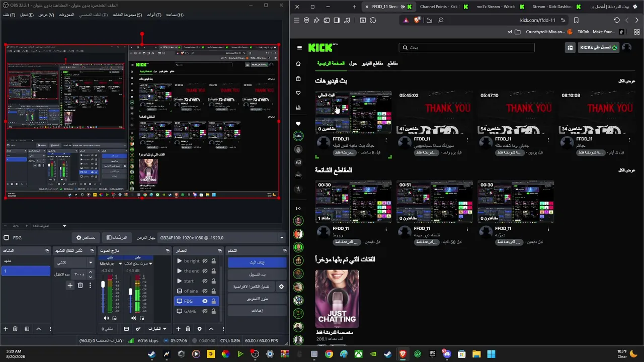Open the Just Chatting category thumbnail
The height and width of the screenshot is (362, 644).
coord(337,299)
